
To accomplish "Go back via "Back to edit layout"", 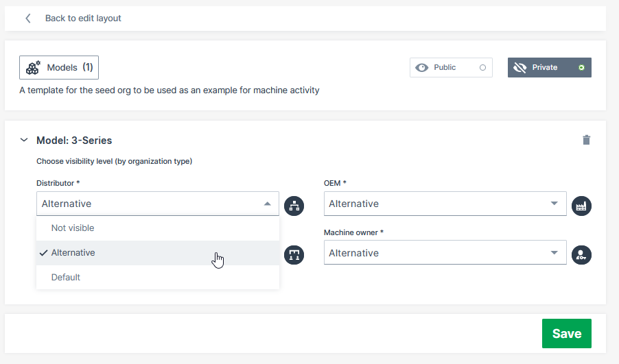I will [x=83, y=19].
